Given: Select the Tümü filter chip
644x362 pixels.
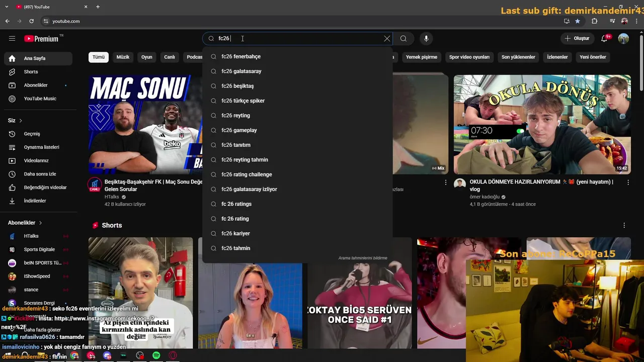Looking at the screenshot, I should 99,57.
